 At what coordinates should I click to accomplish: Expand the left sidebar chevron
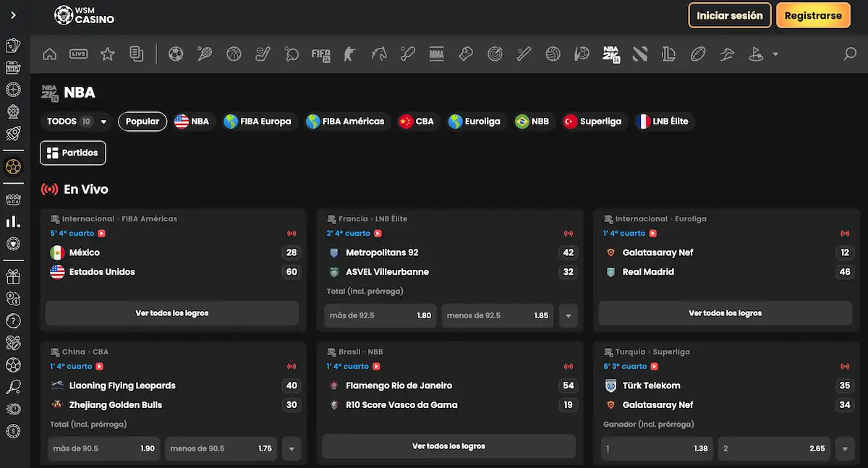coord(14,15)
